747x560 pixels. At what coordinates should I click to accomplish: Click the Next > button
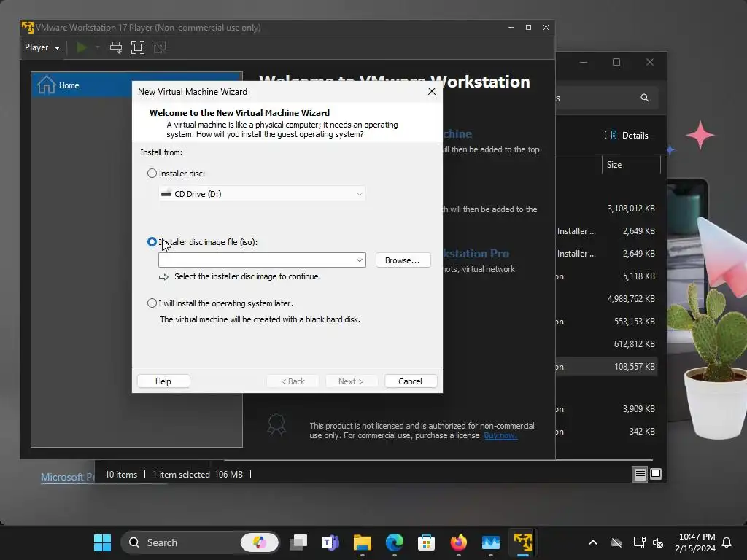[352, 381]
